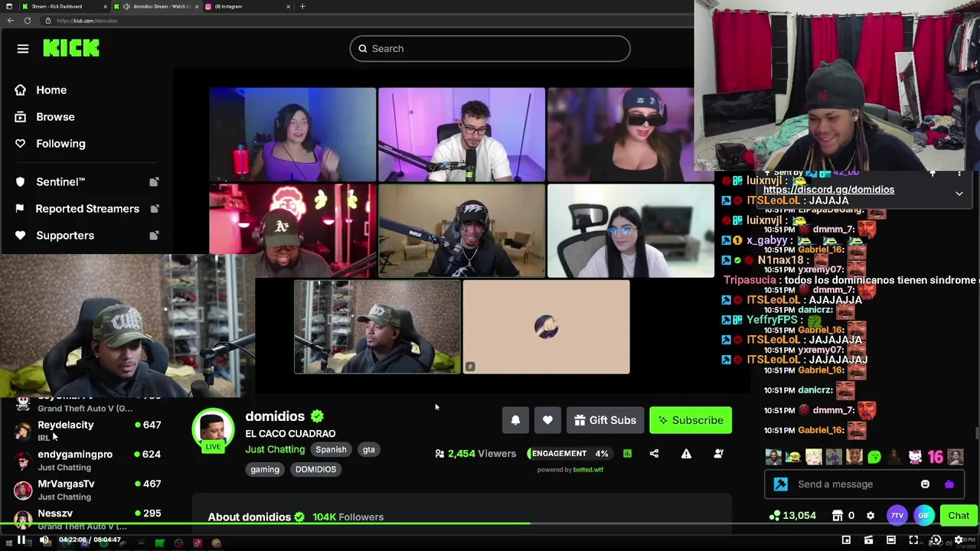Click the Hello Kitty emote in emote bar
This screenshot has height=551, width=980.
point(915,457)
